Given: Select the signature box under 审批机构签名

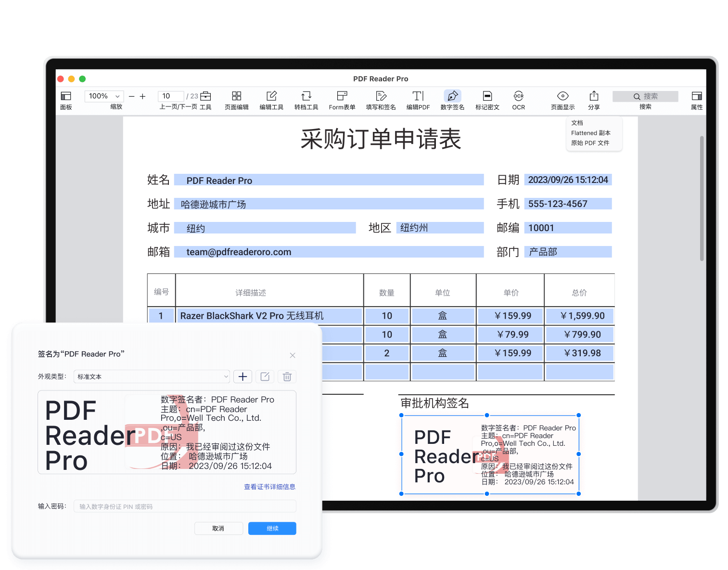Looking at the screenshot, I should (490, 454).
